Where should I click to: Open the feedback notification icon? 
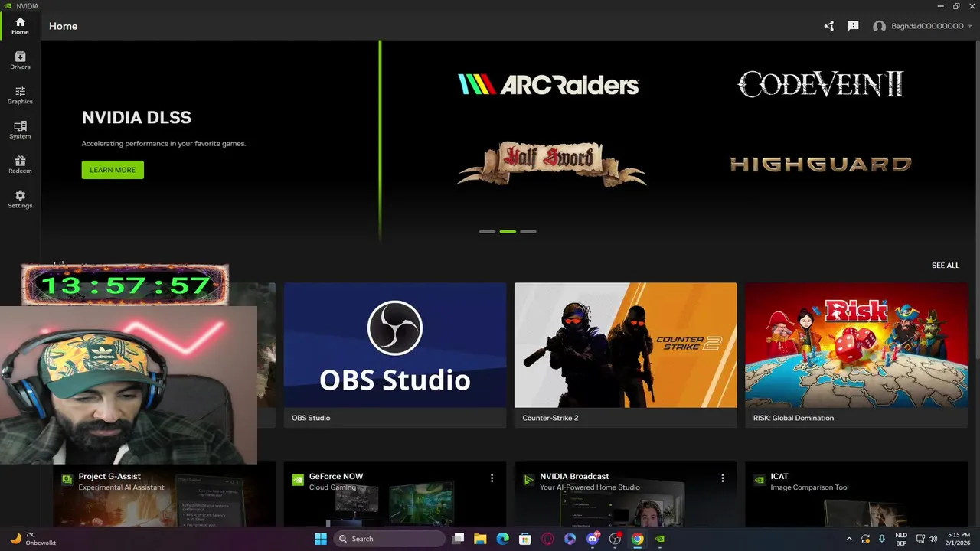pos(853,26)
